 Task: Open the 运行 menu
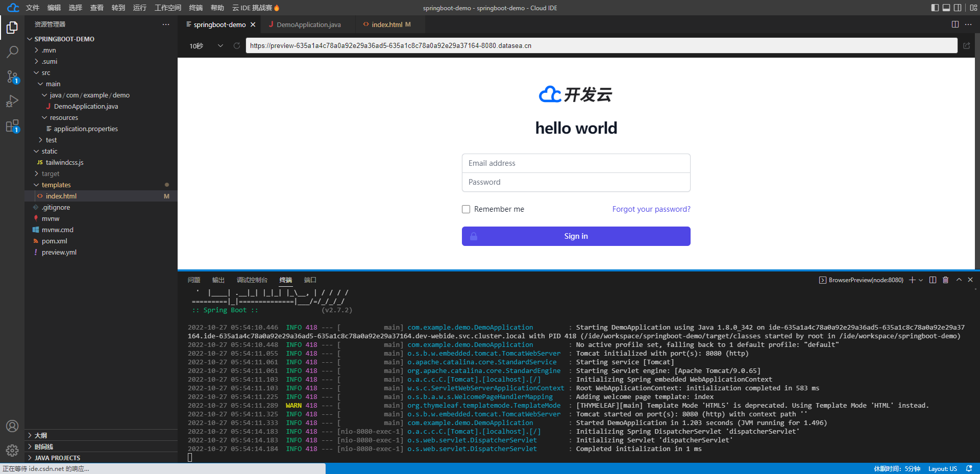(x=140, y=8)
